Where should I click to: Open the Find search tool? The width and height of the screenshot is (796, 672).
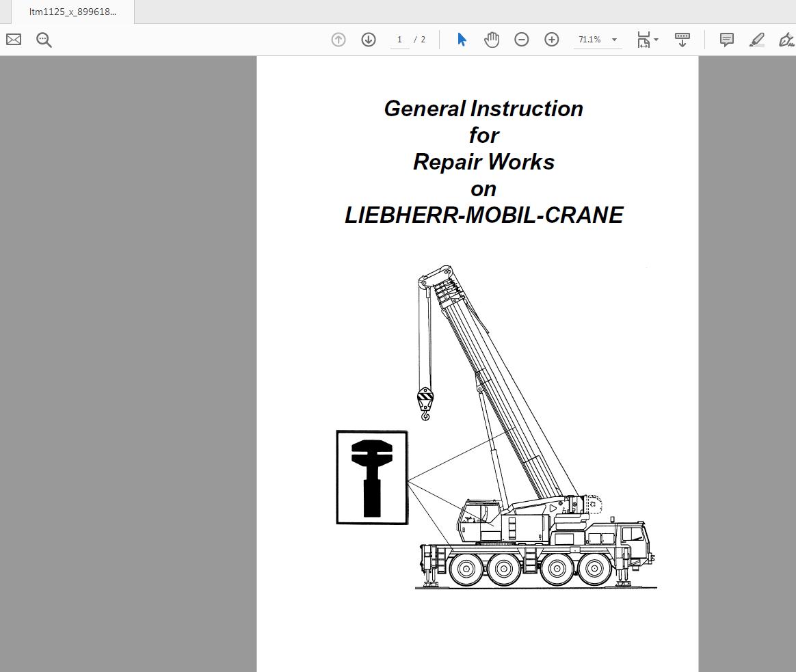click(x=44, y=39)
